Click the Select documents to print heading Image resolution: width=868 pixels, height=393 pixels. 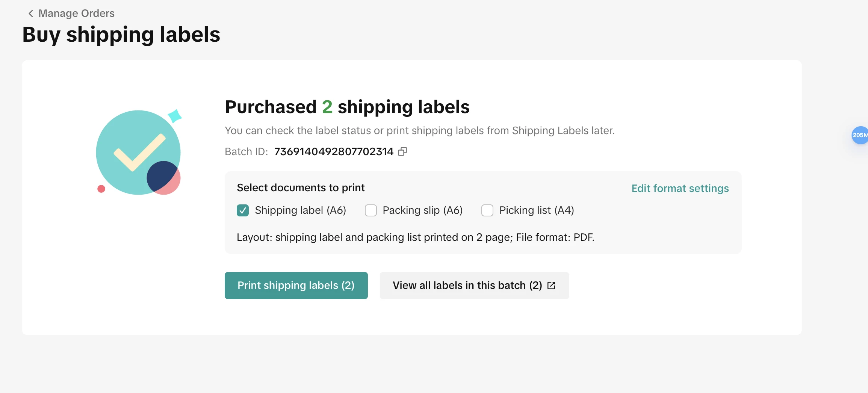point(301,187)
